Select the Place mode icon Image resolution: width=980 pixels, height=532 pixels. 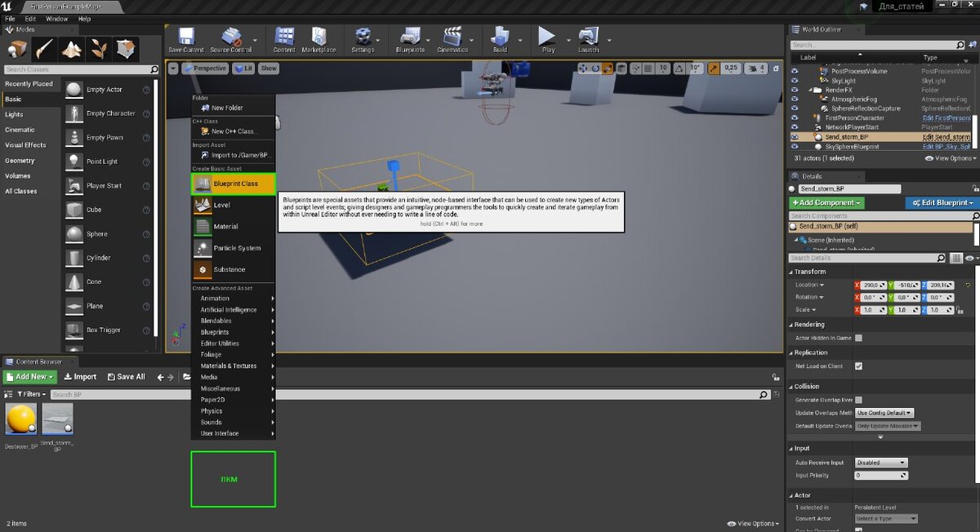(x=18, y=49)
